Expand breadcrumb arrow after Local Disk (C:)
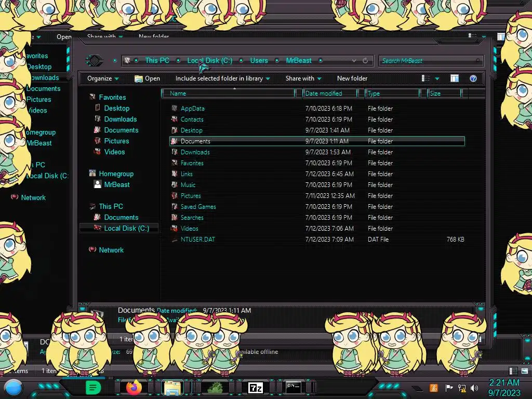 241,60
